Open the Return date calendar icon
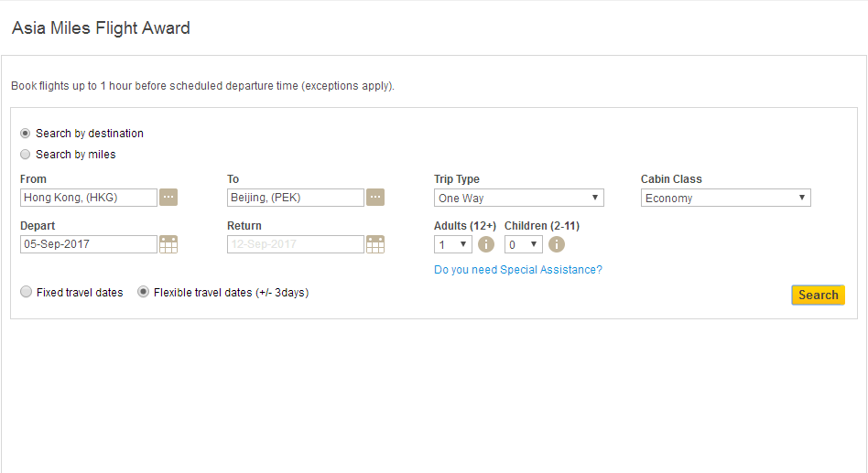 click(x=375, y=244)
